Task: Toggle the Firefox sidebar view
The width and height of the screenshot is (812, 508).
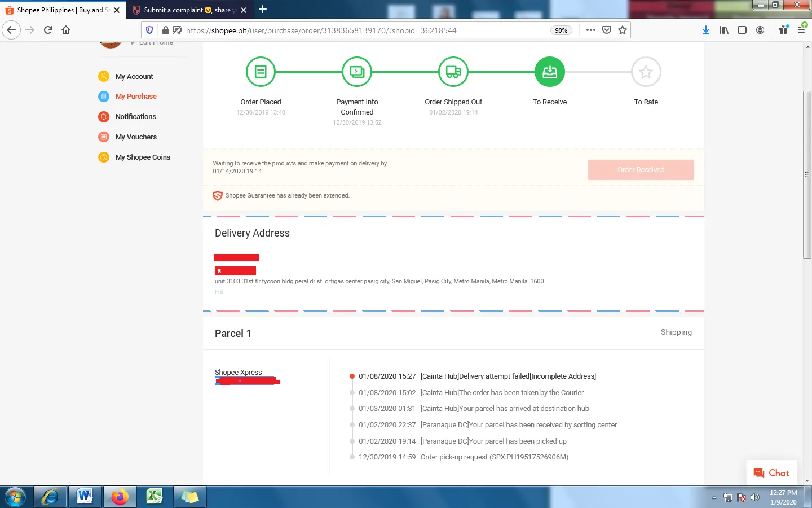Action: click(x=742, y=30)
